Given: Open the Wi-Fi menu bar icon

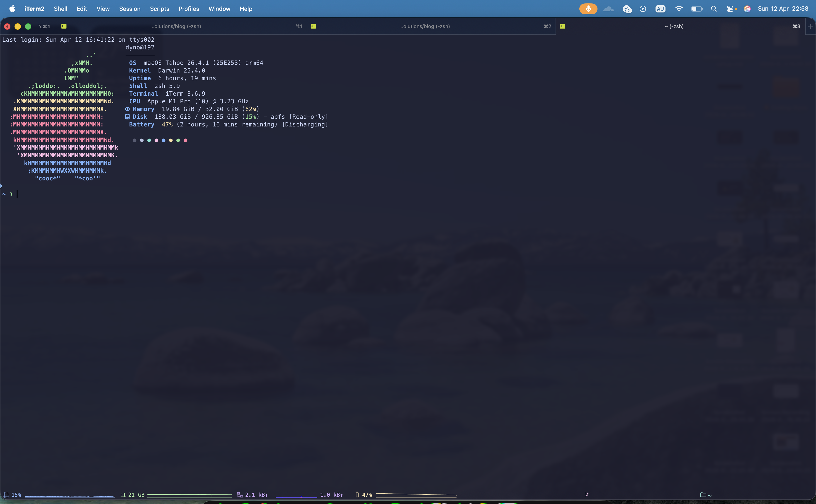Looking at the screenshot, I should [679, 9].
